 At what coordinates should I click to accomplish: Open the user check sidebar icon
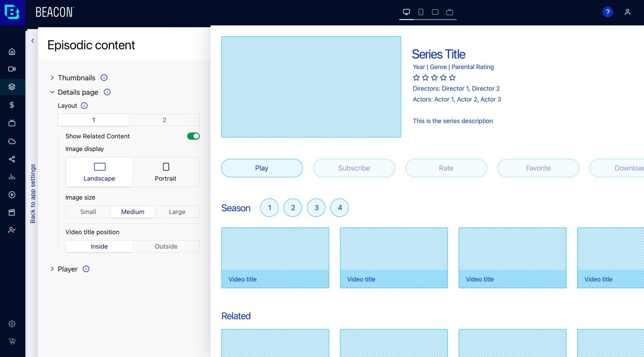12,230
